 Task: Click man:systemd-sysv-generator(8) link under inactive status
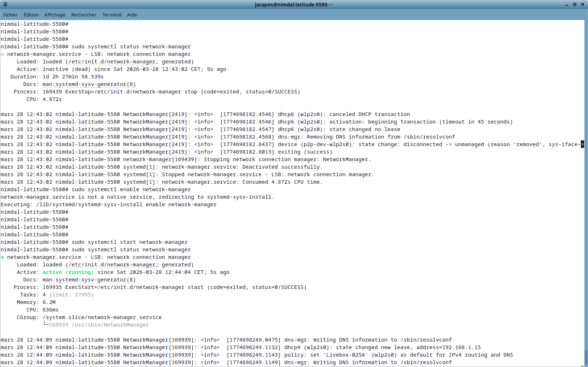(89, 84)
